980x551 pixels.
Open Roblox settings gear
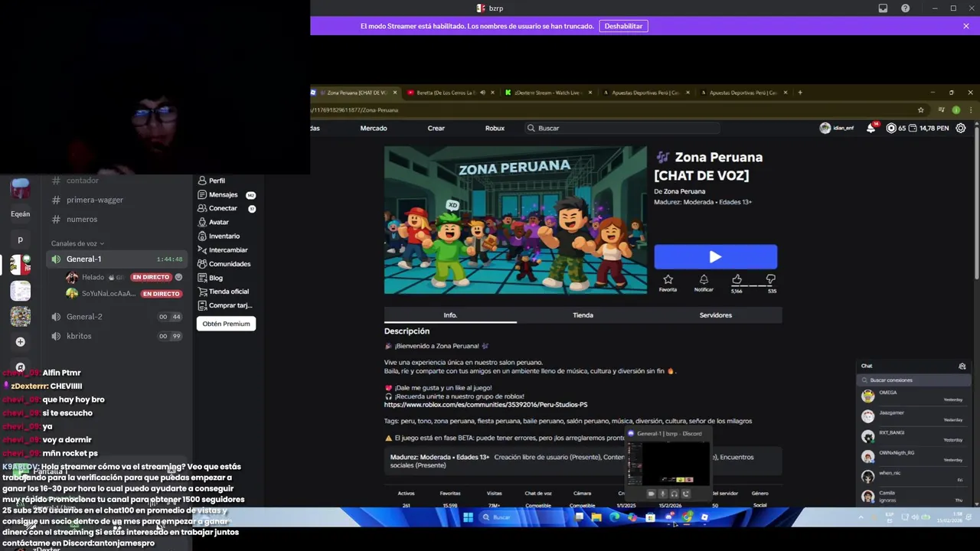(961, 128)
